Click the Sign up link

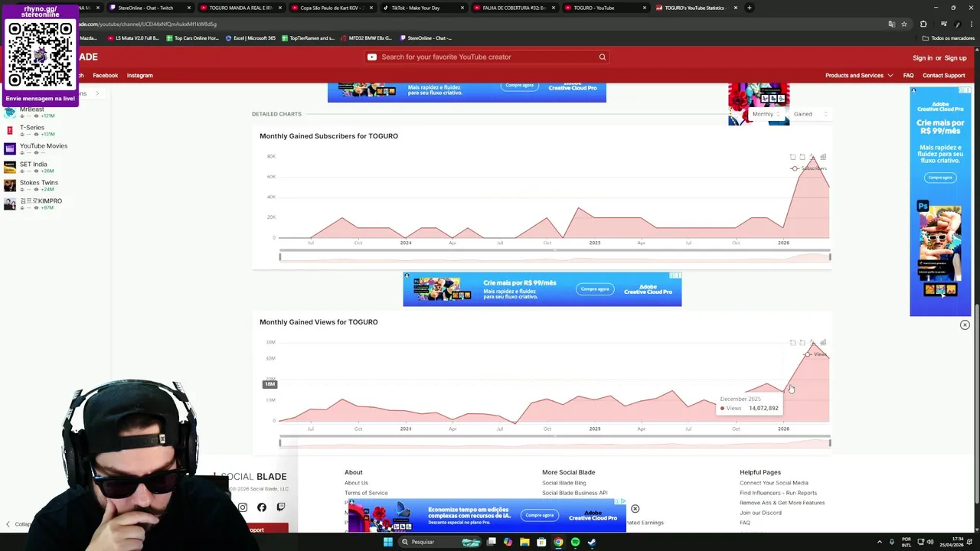tap(955, 58)
